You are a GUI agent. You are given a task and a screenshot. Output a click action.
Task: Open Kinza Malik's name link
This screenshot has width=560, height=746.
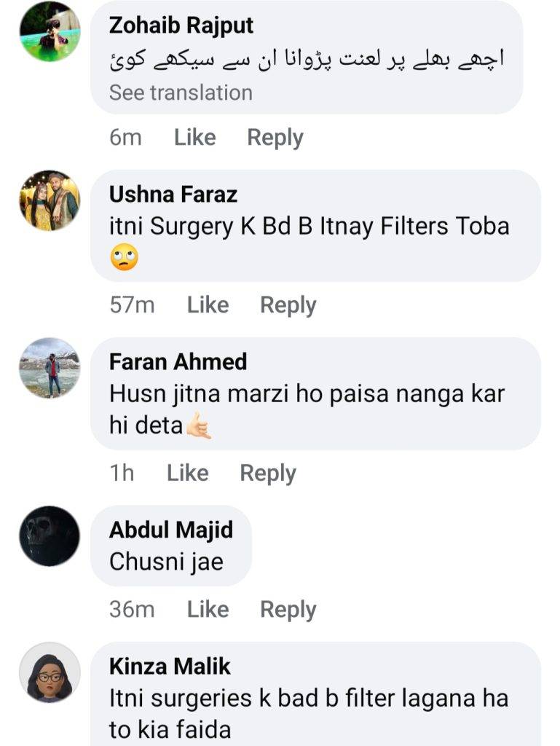point(170,666)
